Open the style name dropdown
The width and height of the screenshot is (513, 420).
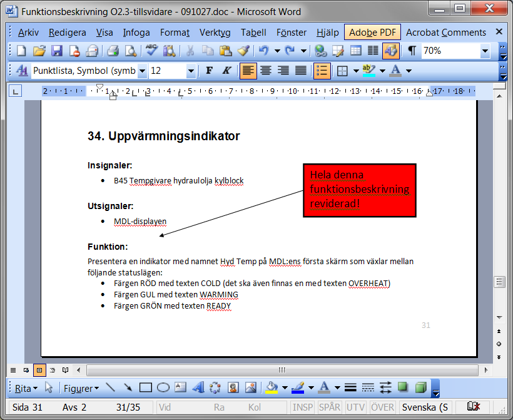[142, 71]
